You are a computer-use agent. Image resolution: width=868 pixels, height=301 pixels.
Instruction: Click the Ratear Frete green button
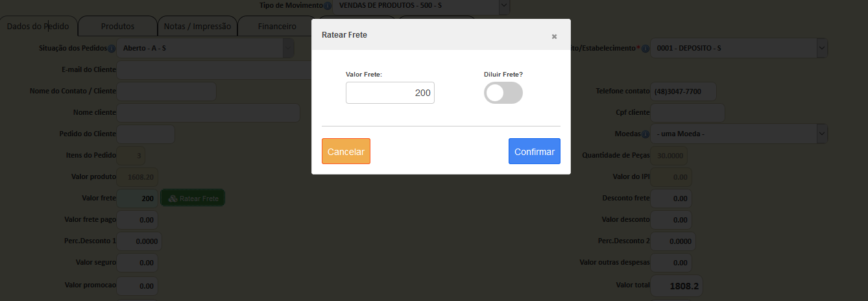[193, 199]
